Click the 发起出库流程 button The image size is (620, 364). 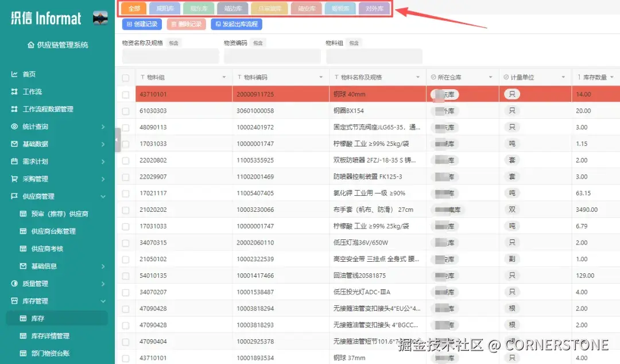click(237, 24)
